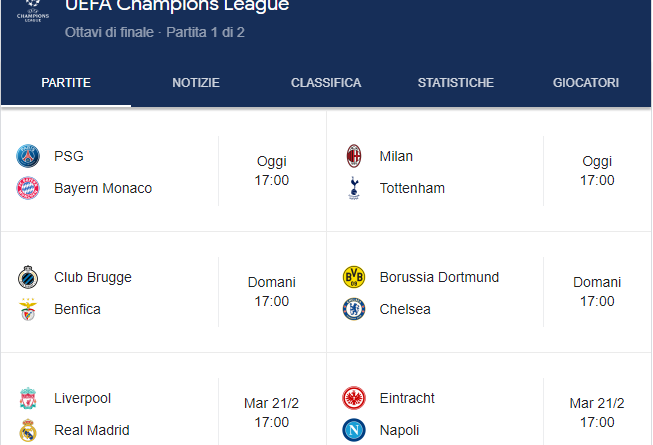The width and height of the screenshot is (653, 445).
Task: Click the Club Brugge crest
Action: click(28, 277)
